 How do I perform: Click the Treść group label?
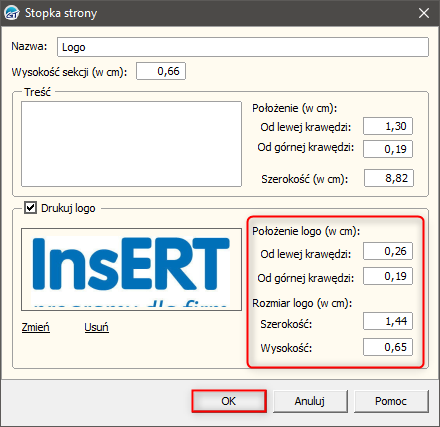(x=37, y=92)
